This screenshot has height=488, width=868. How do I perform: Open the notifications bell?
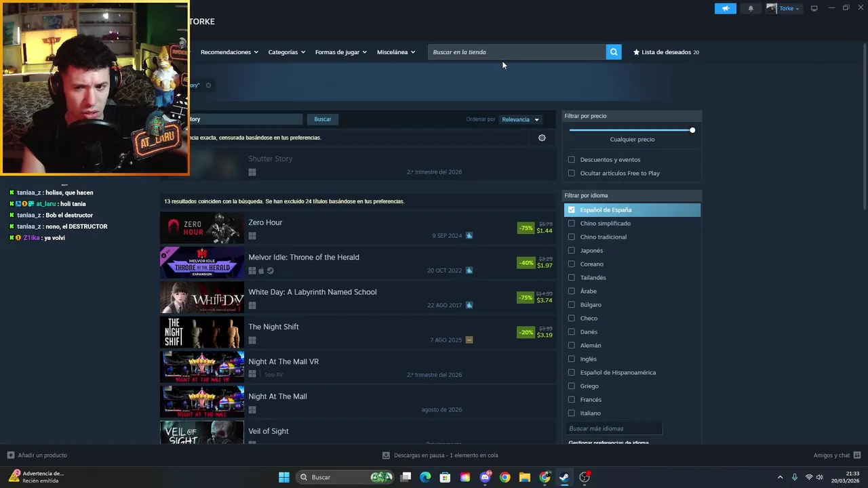(x=751, y=9)
